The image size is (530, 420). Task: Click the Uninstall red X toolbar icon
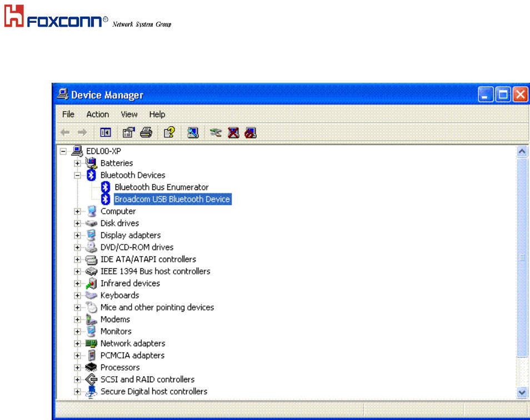click(x=233, y=132)
